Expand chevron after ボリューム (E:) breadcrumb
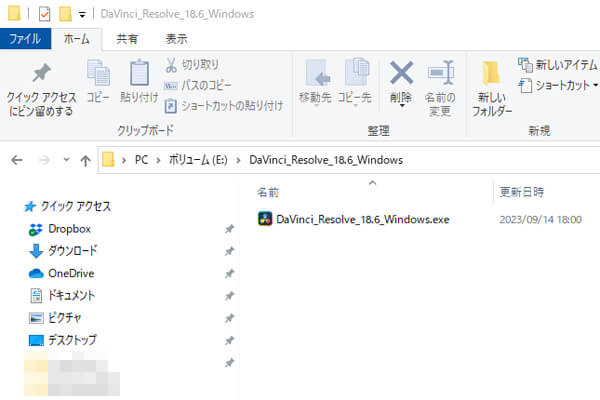 pos(238,160)
